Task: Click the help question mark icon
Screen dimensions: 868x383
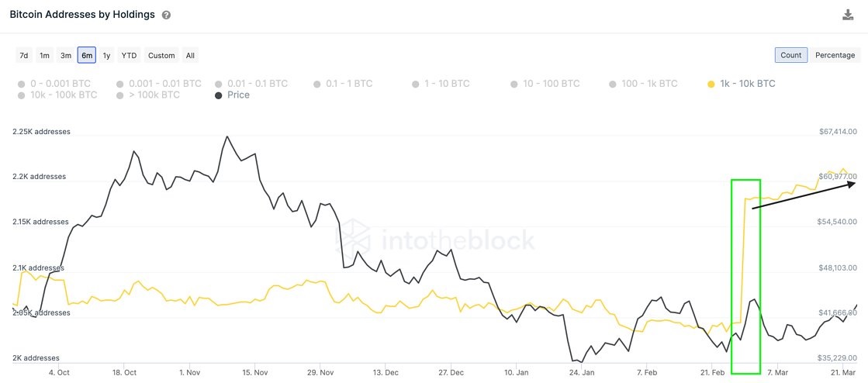Action: tap(166, 16)
